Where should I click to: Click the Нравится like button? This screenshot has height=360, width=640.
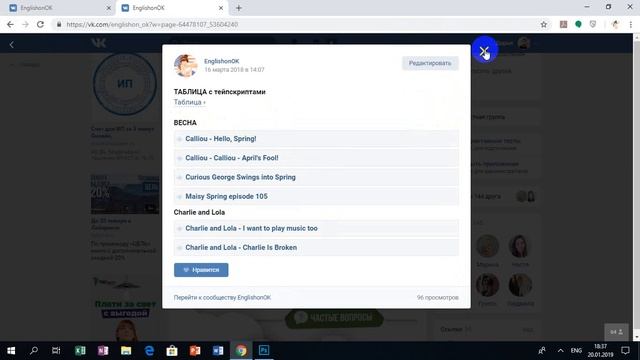coord(201,270)
